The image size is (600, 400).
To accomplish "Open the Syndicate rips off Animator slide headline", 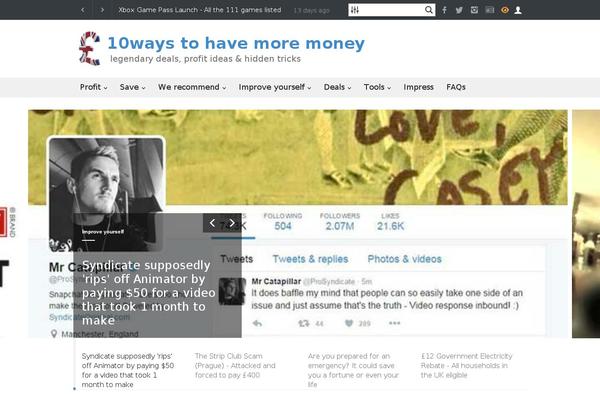I will 148,292.
